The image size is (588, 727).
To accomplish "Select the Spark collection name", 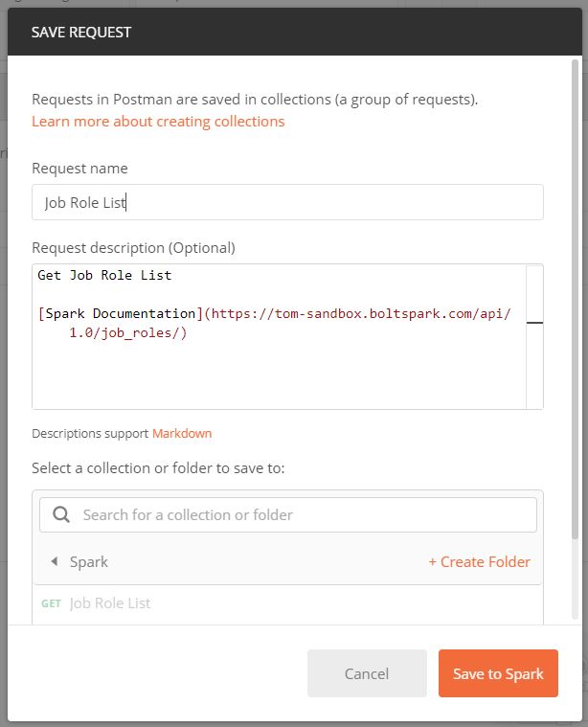I will [89, 562].
